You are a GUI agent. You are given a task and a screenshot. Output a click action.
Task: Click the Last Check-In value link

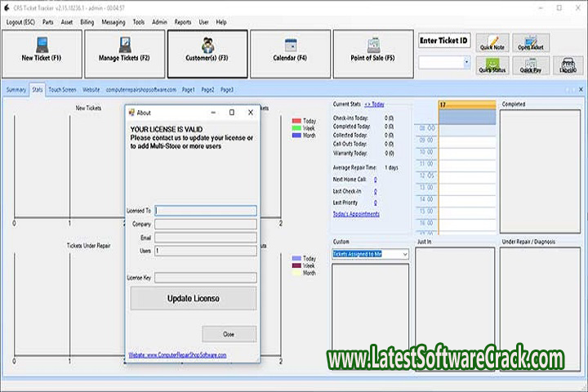(376, 191)
